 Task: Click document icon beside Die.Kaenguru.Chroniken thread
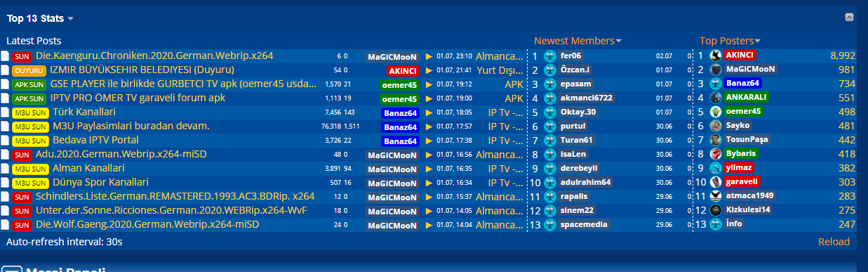[5, 56]
